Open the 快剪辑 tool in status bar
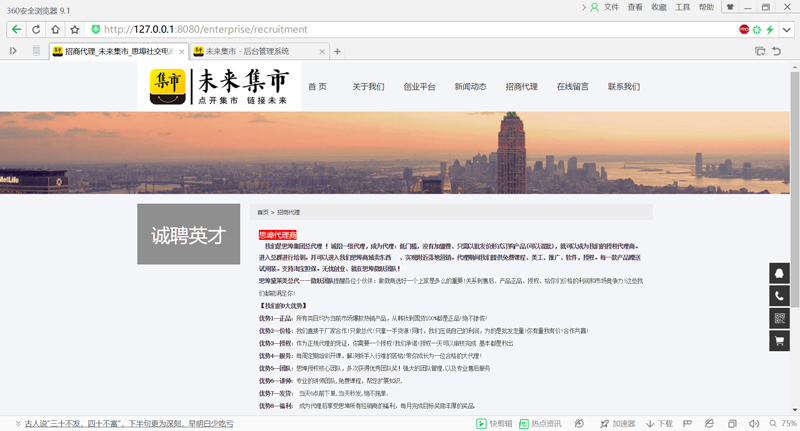This screenshot has width=800, height=431. (495, 423)
